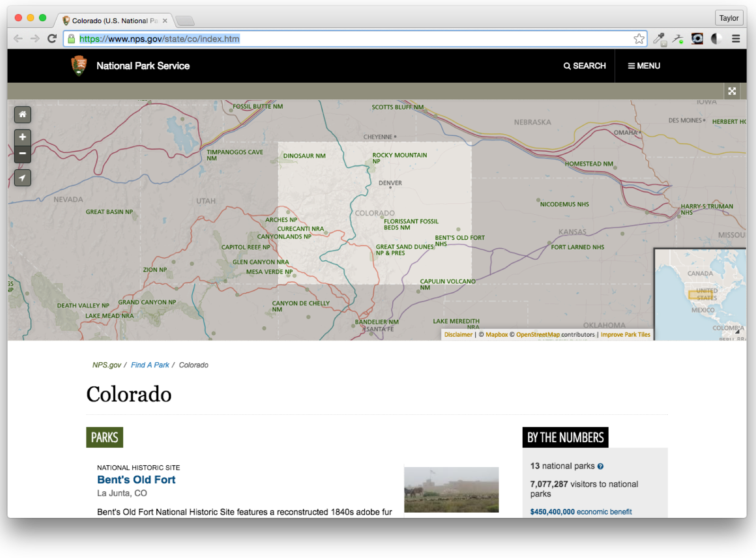The height and width of the screenshot is (558, 756).
Task: Open the site Search
Action: point(584,66)
